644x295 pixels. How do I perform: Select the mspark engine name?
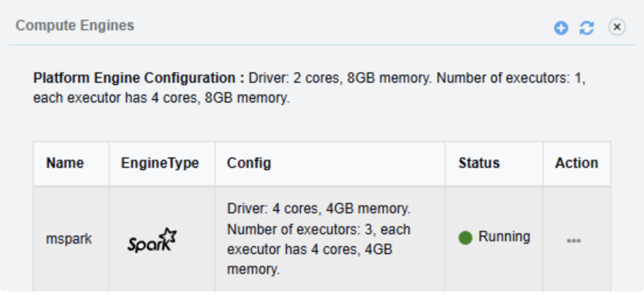tap(69, 239)
